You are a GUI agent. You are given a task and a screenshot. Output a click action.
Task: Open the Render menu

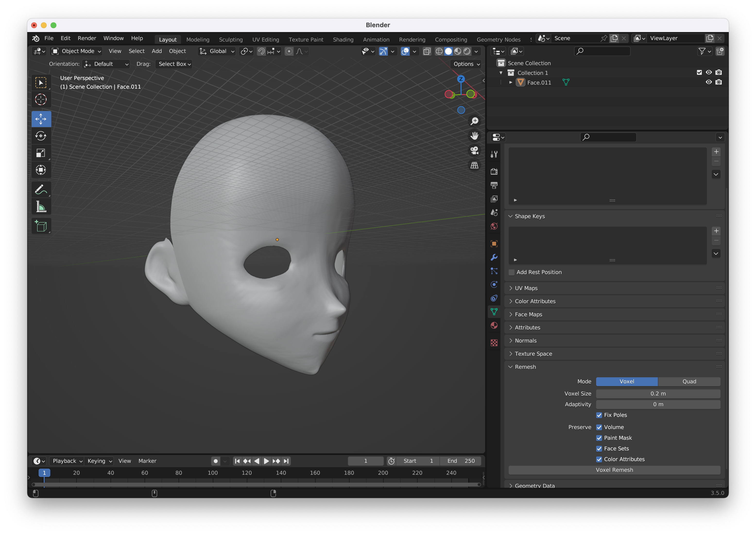(86, 38)
